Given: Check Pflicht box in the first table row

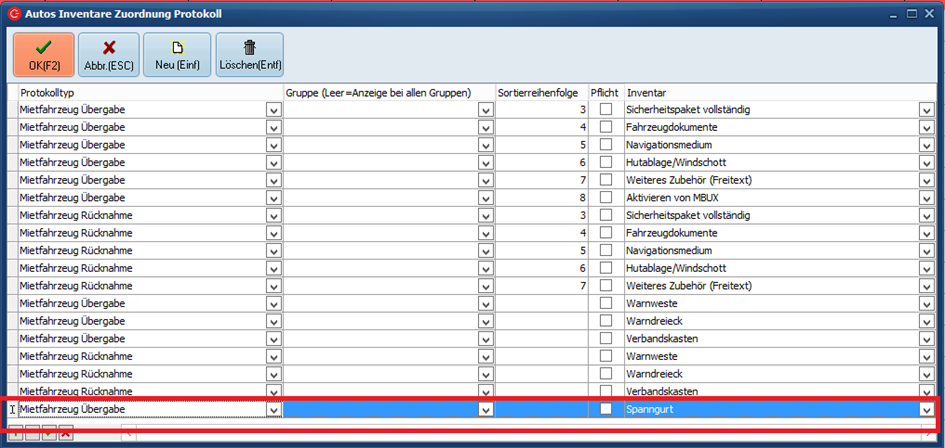Looking at the screenshot, I should point(606,109).
